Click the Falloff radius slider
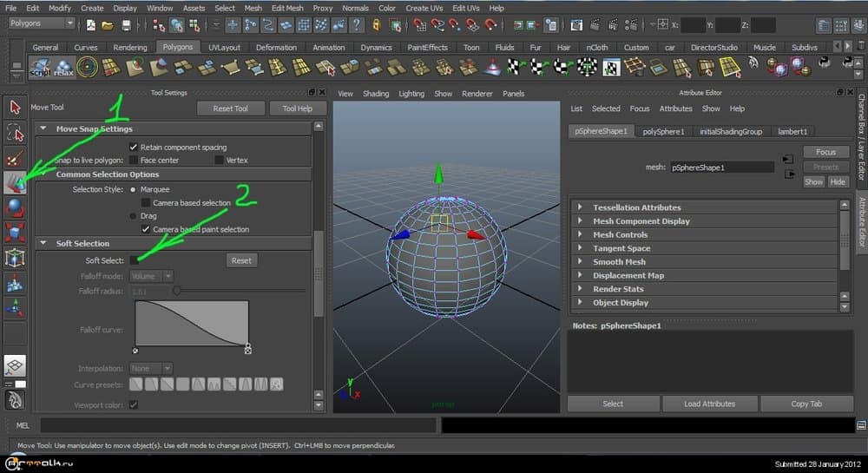This screenshot has width=868, height=473. point(176,291)
